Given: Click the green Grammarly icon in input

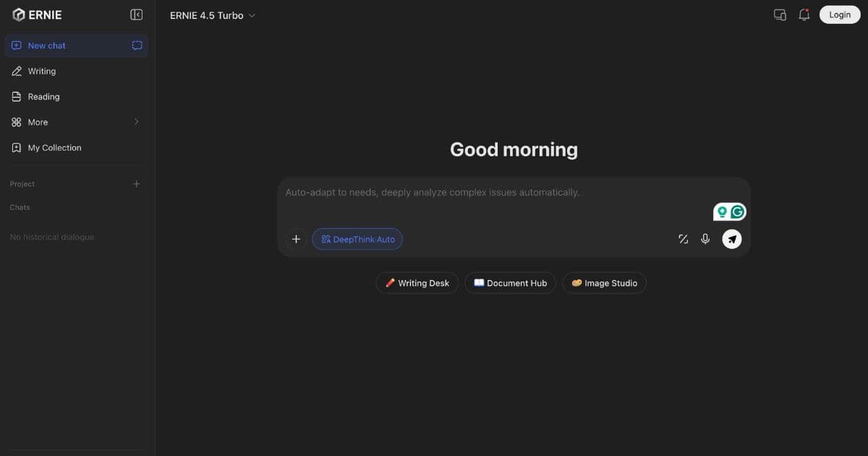Looking at the screenshot, I should click(737, 212).
